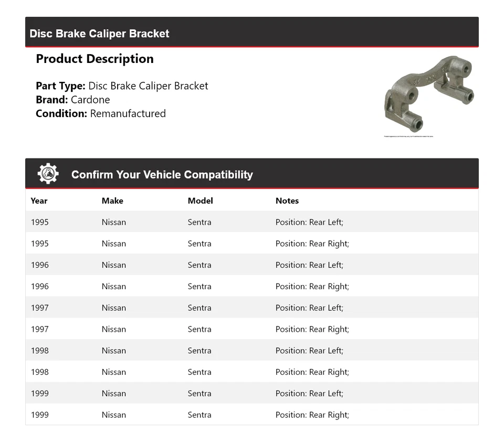
Task: Click the 1997 Rear Right position note
Action: pyautogui.click(x=312, y=330)
